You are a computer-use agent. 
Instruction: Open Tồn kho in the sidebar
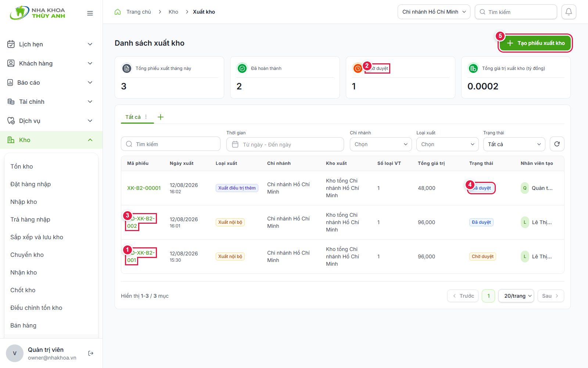pyautogui.click(x=22, y=166)
